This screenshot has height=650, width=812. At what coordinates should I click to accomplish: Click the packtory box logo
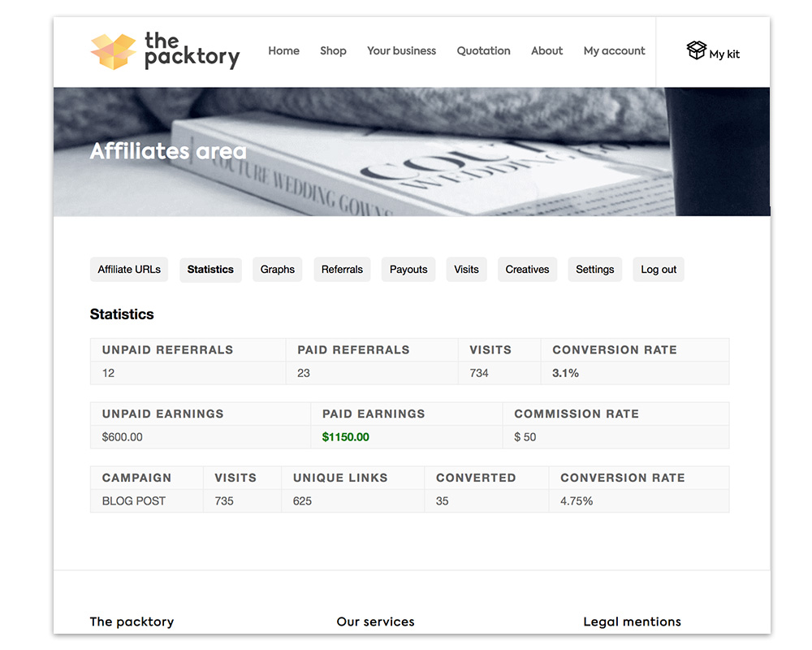pyautogui.click(x=114, y=51)
